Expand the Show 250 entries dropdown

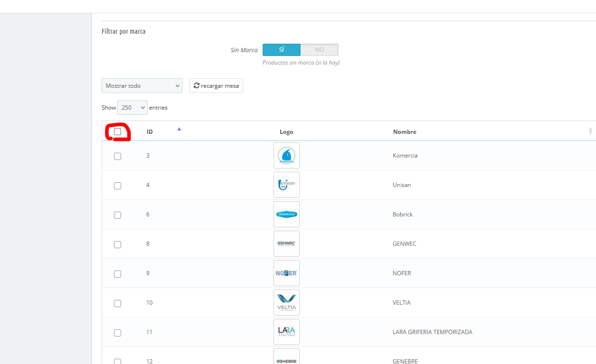click(132, 108)
